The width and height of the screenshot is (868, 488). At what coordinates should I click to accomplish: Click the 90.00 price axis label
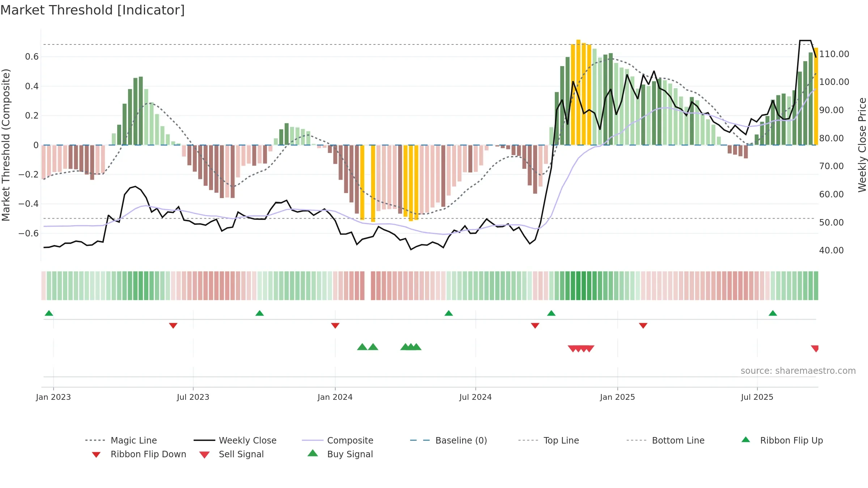coord(831,110)
